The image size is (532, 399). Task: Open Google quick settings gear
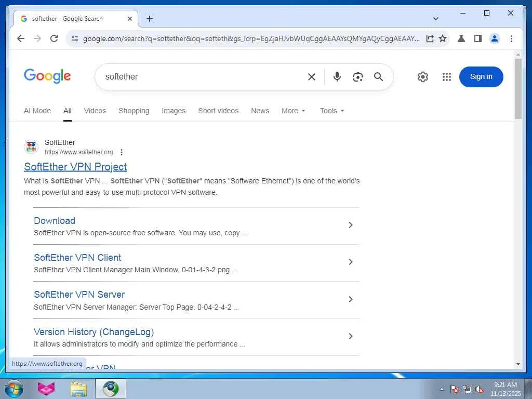pos(423,77)
